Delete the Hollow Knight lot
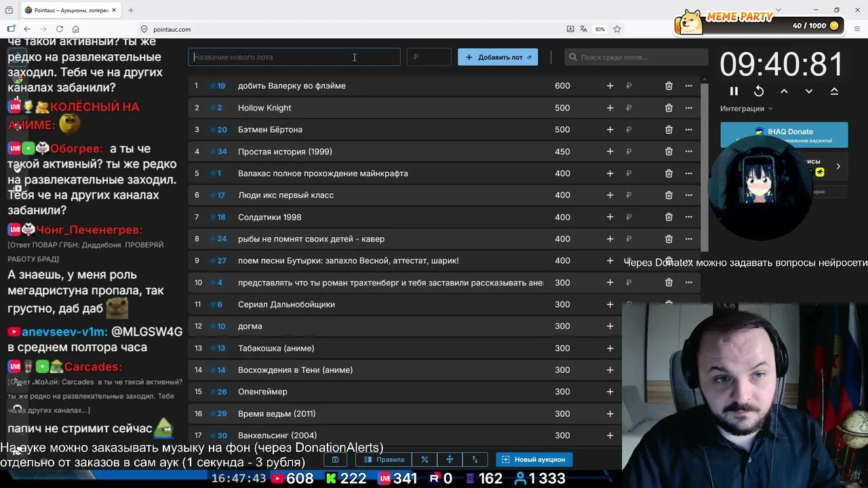Viewport: 868px width, 488px height. [669, 108]
